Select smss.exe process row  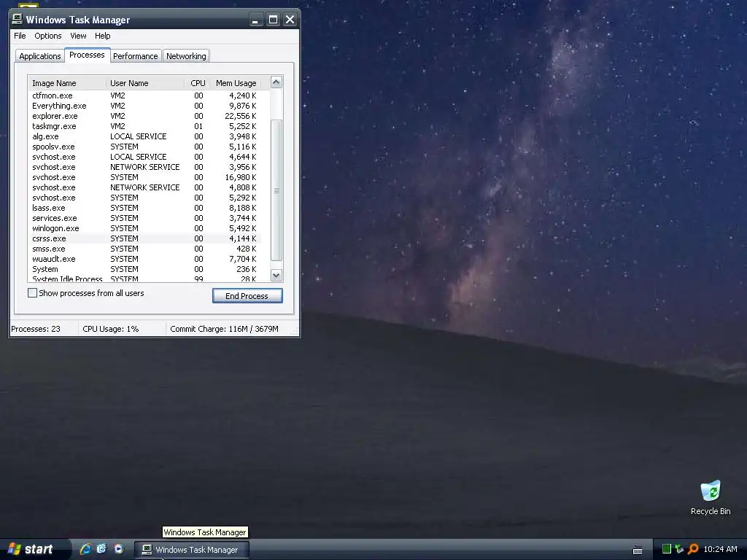tap(144, 249)
